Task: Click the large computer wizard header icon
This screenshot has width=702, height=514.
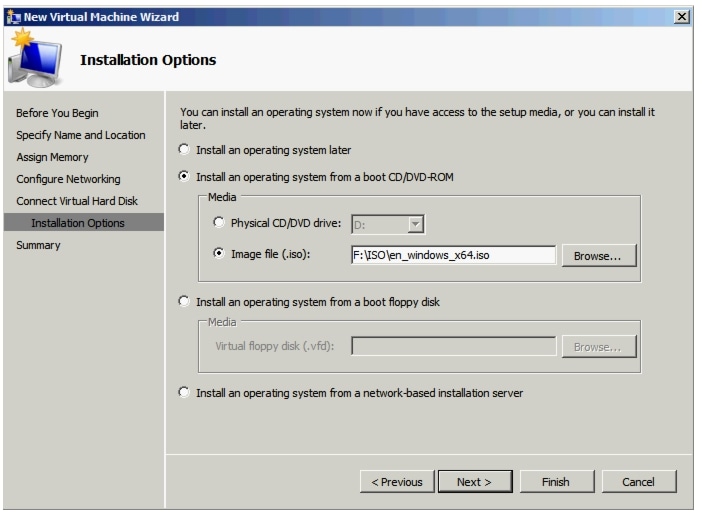Action: pos(35,58)
